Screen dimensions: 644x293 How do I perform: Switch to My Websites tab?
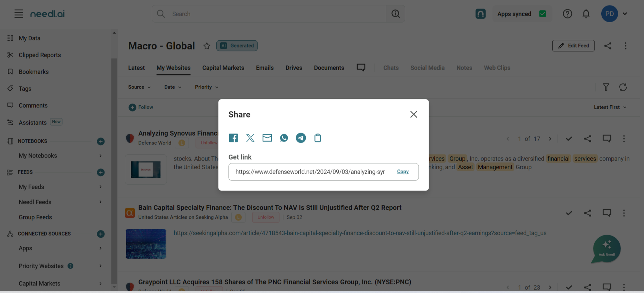pyautogui.click(x=173, y=68)
